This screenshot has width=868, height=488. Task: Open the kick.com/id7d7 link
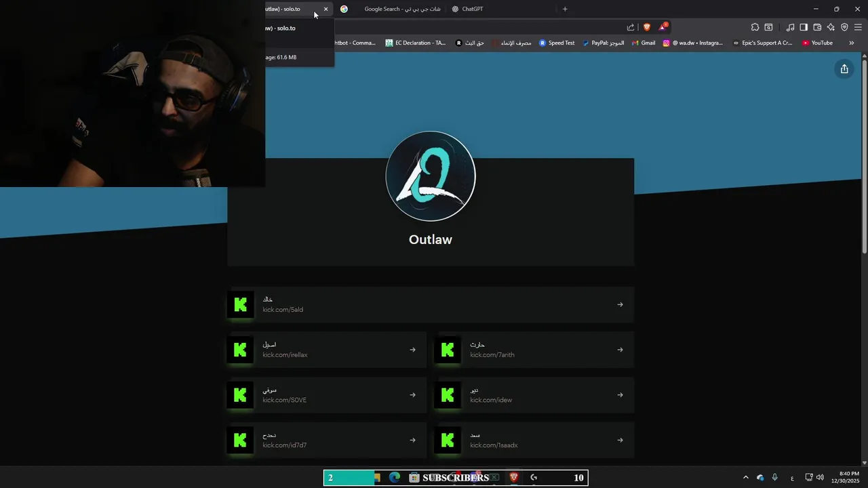click(327, 441)
